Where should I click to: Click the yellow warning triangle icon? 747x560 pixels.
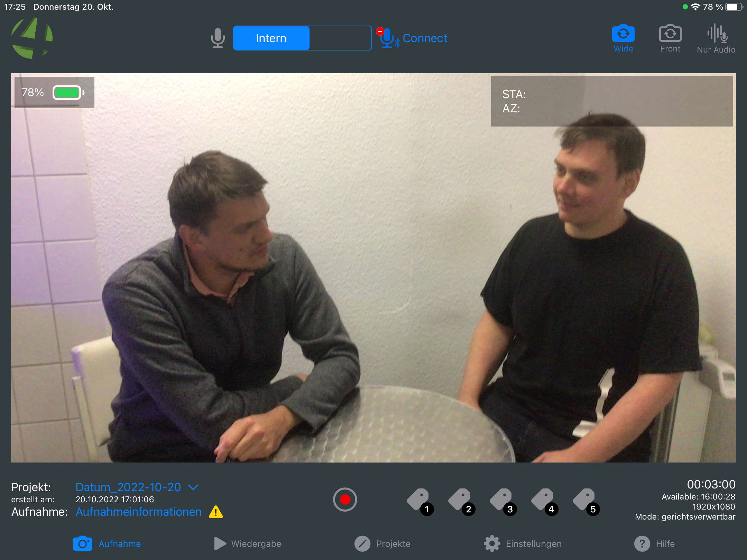click(216, 512)
